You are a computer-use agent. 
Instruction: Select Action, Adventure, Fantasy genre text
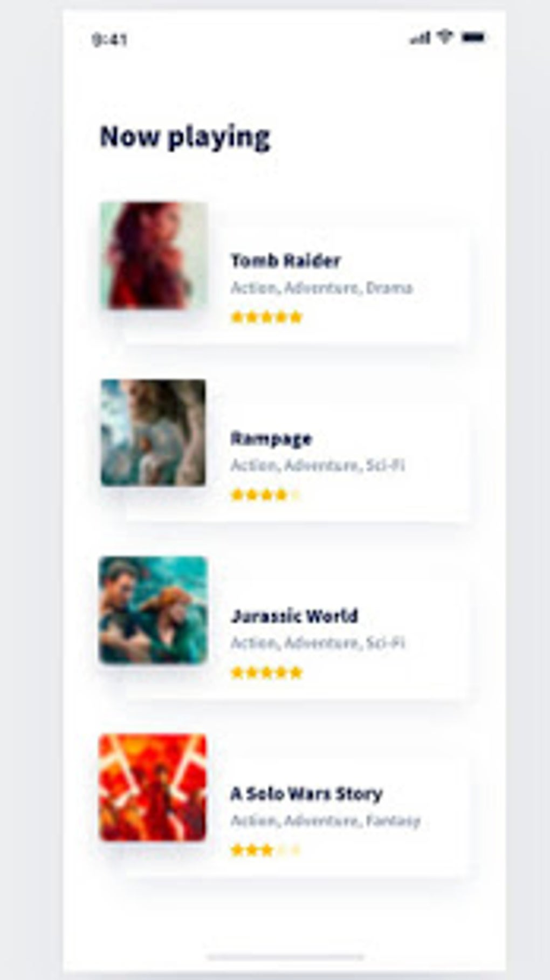[326, 821]
